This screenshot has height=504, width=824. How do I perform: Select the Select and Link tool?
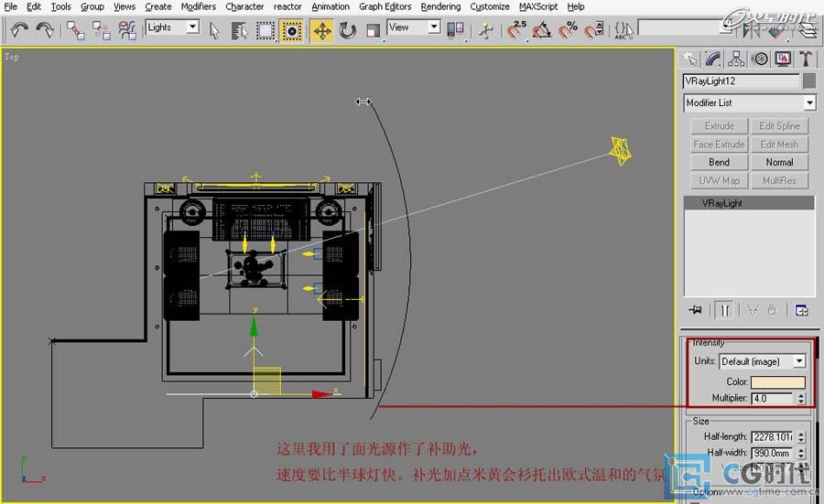pyautogui.click(x=75, y=30)
